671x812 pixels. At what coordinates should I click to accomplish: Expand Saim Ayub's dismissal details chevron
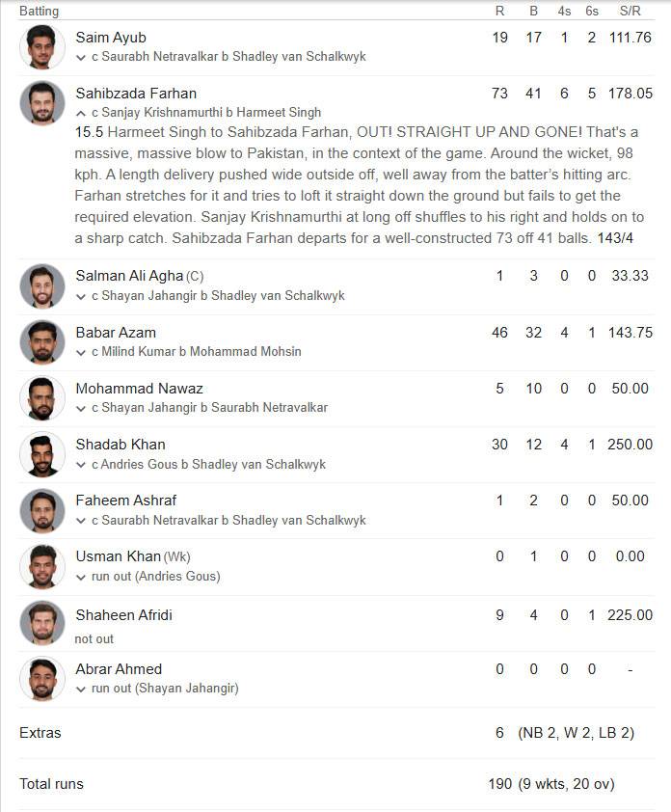tap(81, 58)
